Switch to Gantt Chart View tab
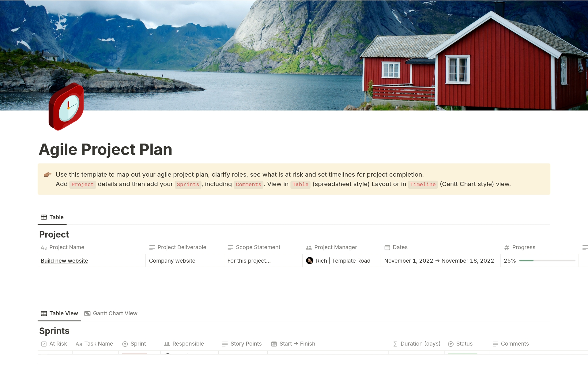Image resolution: width=588 pixels, height=367 pixels. (114, 313)
